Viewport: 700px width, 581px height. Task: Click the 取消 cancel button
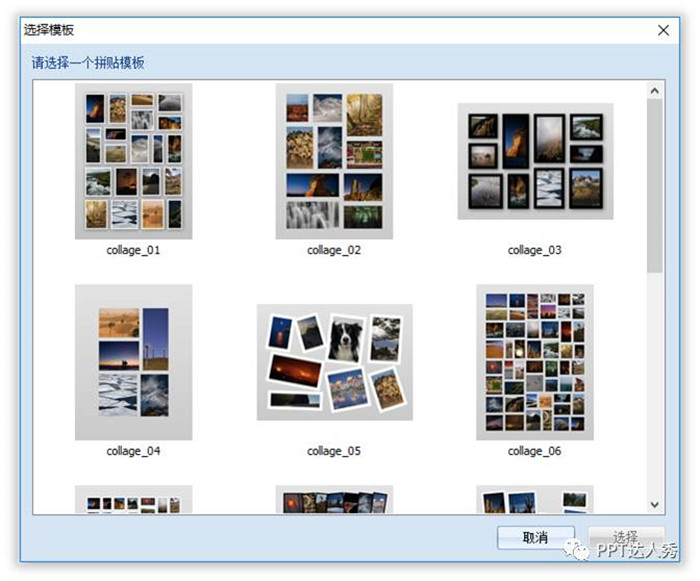coord(535,538)
